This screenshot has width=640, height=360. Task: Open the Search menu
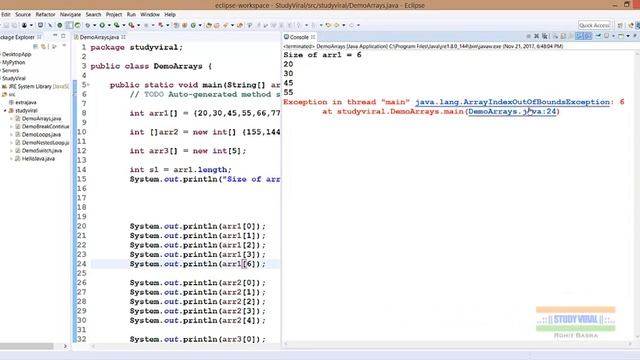pyautogui.click(x=93, y=14)
